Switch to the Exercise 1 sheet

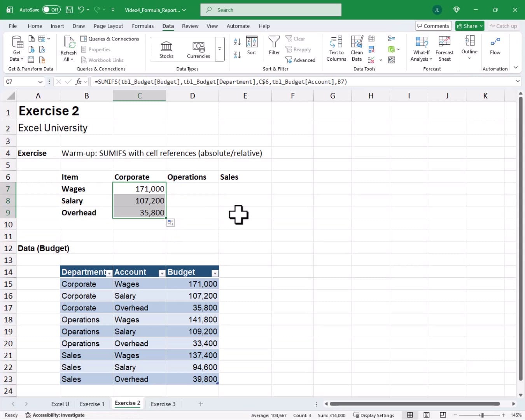92,404
